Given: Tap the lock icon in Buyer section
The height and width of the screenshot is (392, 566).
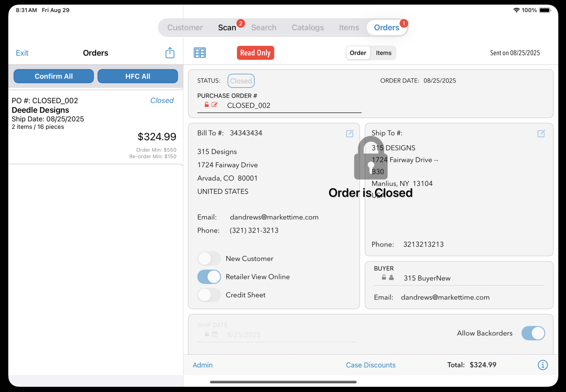Looking at the screenshot, I should click(x=384, y=277).
